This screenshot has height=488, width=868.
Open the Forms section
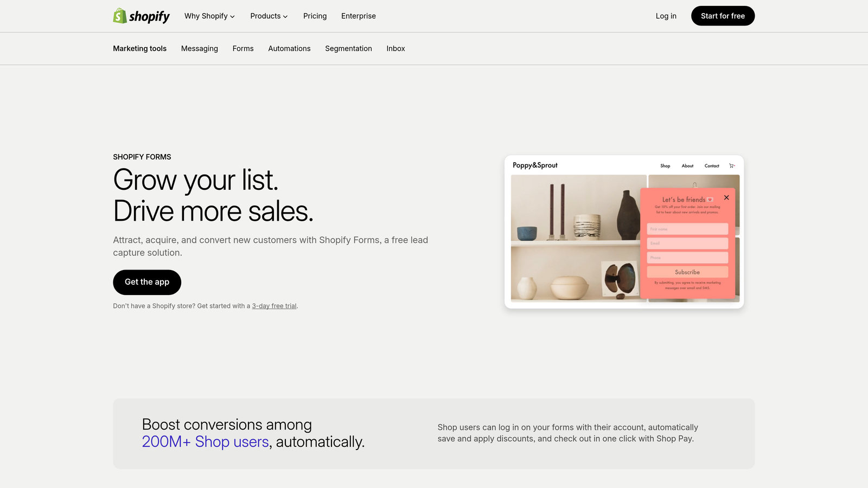pyautogui.click(x=243, y=48)
